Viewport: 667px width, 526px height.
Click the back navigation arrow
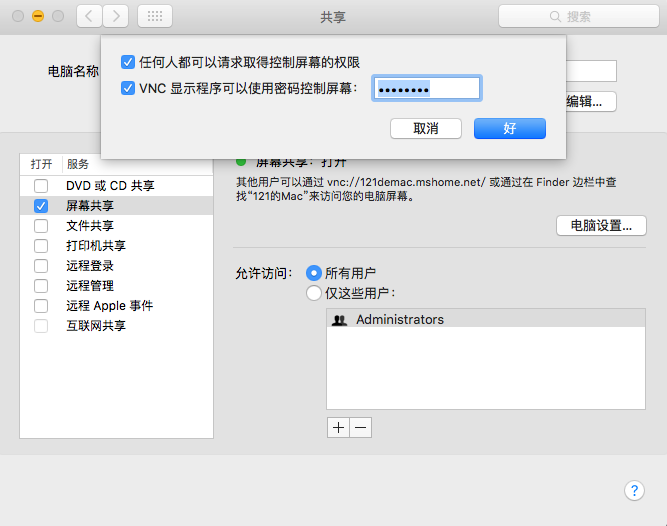tap(89, 16)
